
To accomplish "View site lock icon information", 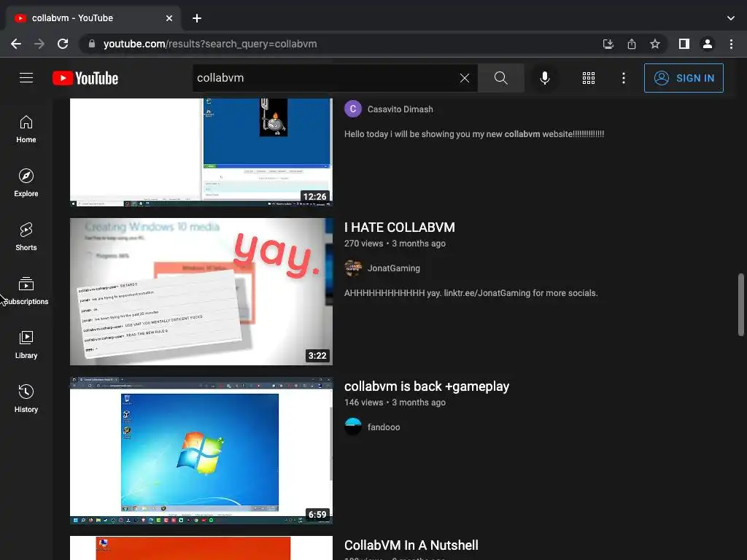I will 92,44.
